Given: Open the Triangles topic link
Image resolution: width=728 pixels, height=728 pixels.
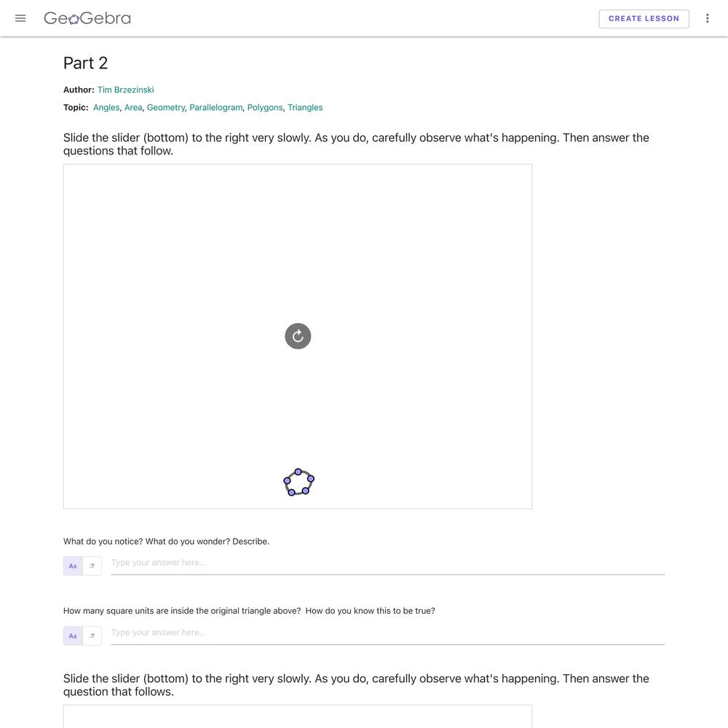Looking at the screenshot, I should [x=305, y=107].
